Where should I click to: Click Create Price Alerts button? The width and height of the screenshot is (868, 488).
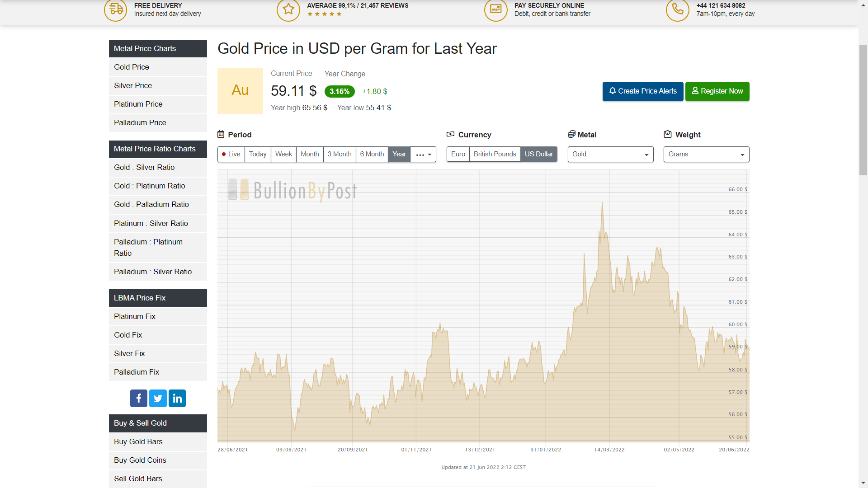click(x=643, y=91)
